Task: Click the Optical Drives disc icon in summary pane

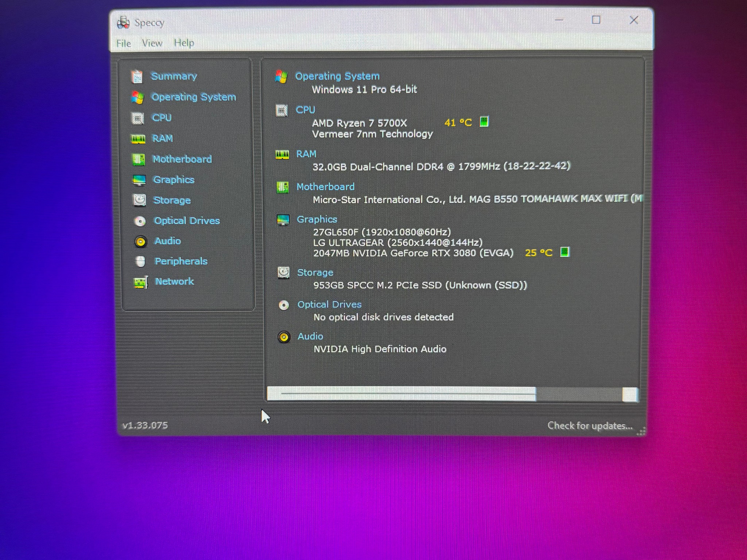Action: click(x=284, y=305)
